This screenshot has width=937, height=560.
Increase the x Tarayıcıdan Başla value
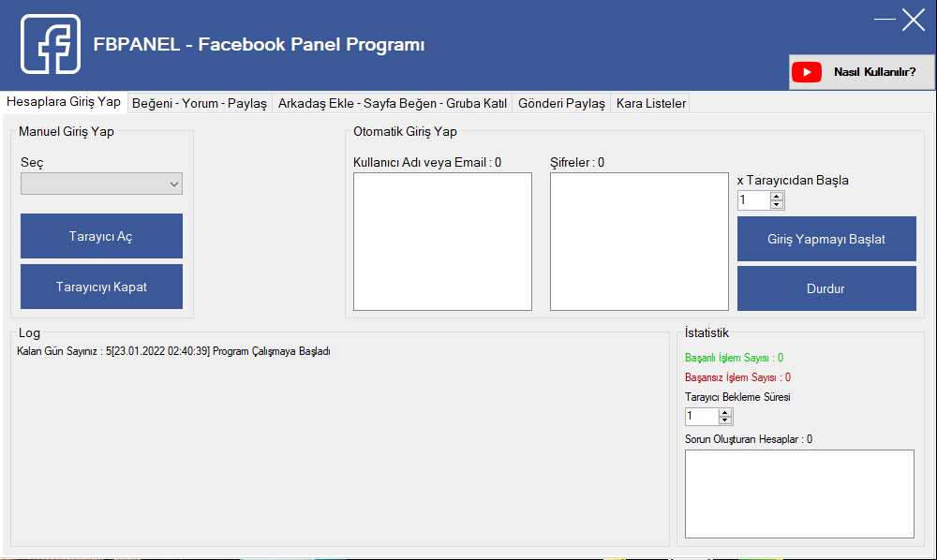pyautogui.click(x=776, y=196)
